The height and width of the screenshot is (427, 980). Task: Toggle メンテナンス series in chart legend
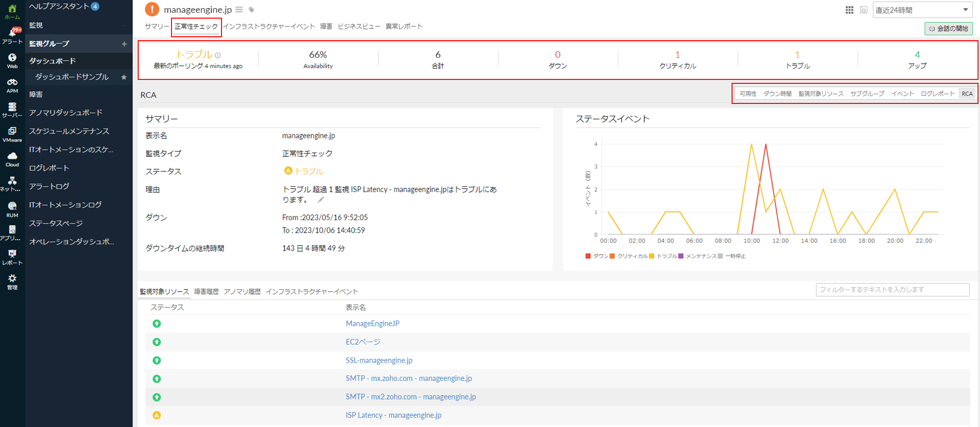[x=697, y=256]
